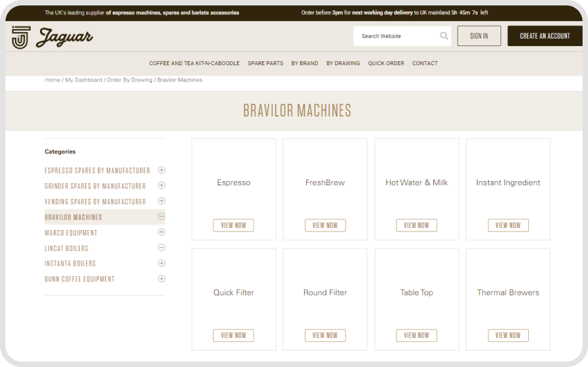
Task: Click the Quick Filter card title
Action: tap(234, 292)
